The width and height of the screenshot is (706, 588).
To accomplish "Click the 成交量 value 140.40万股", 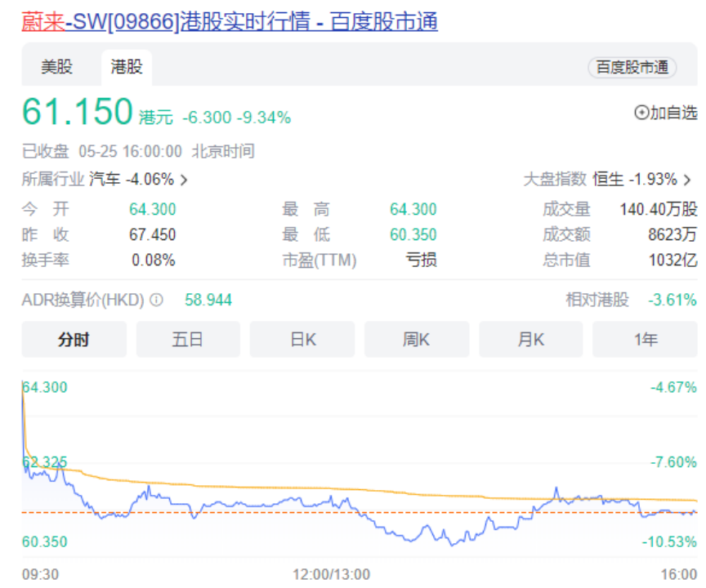I will pos(659,209).
